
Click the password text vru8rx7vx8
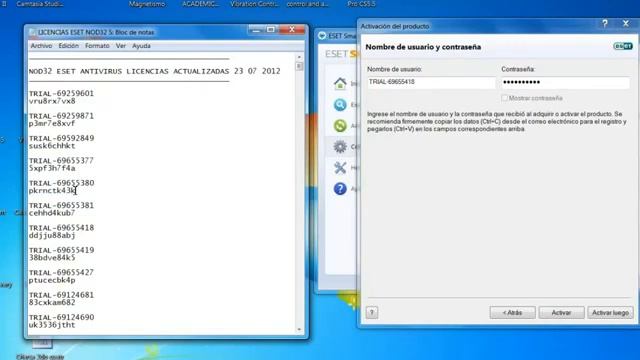[52, 101]
